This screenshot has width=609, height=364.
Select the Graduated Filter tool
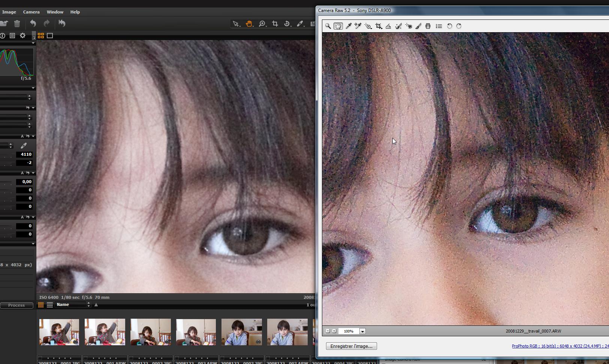tap(428, 26)
